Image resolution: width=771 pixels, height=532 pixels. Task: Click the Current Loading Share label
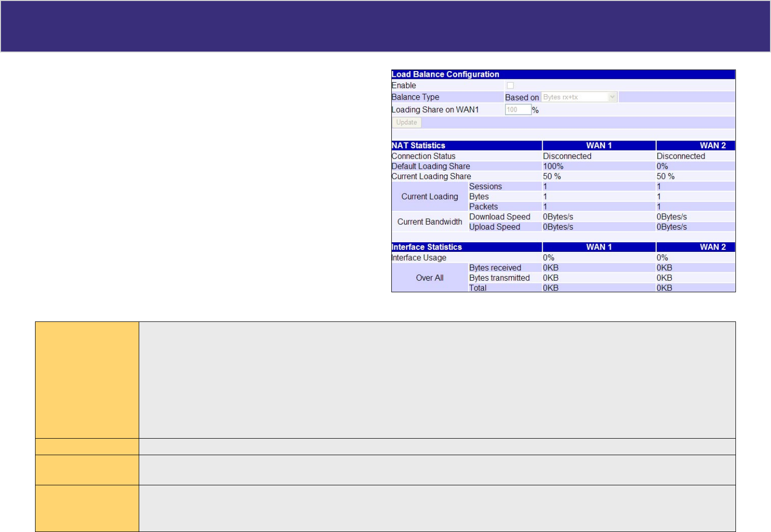[x=431, y=177]
